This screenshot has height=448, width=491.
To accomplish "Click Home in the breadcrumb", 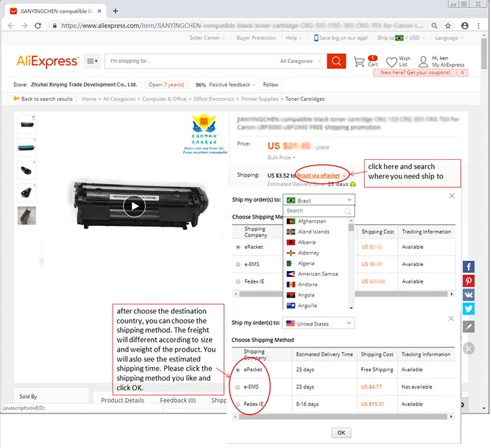I will (89, 99).
